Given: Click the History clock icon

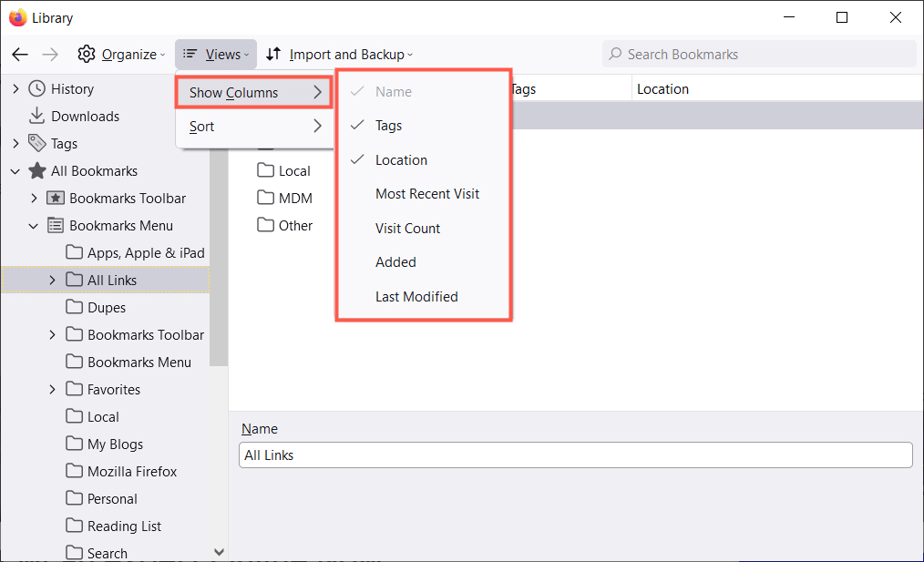Looking at the screenshot, I should point(37,89).
